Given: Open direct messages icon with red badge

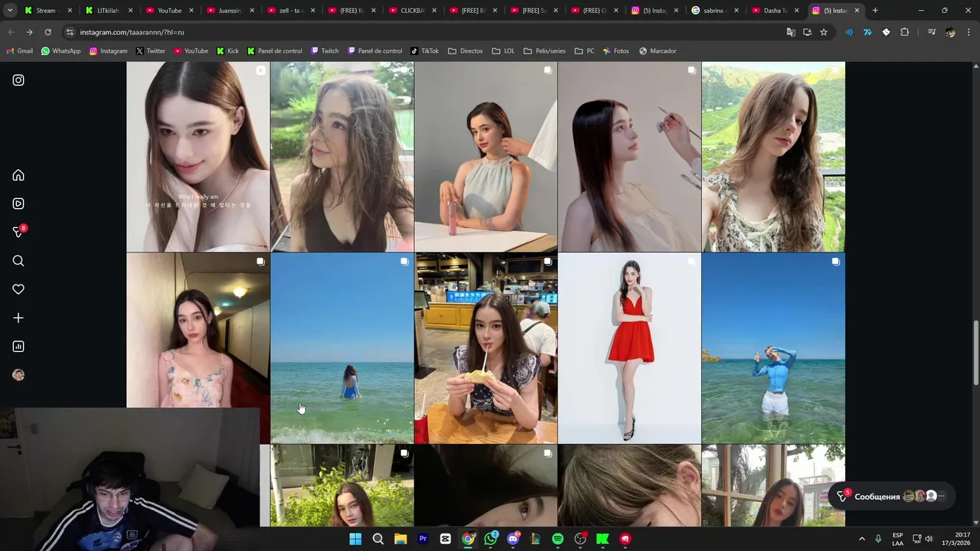Looking at the screenshot, I should point(19,231).
